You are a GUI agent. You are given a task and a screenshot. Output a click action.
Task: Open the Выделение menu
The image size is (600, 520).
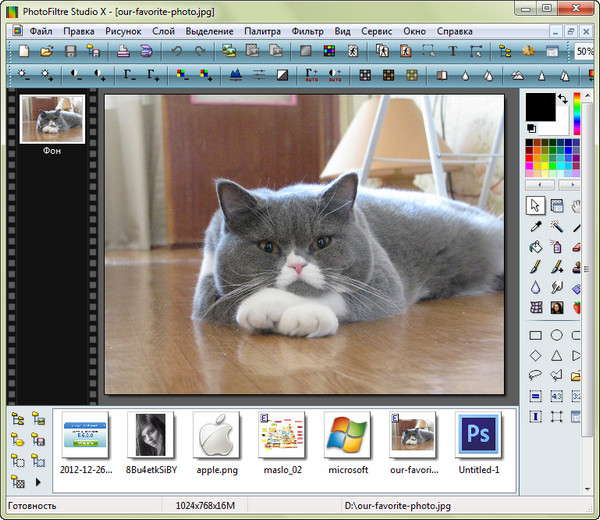[208, 31]
